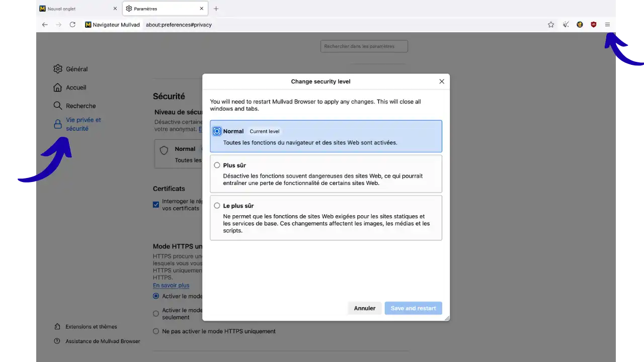Open the Général settings section
Viewport: 644px width, 362px height.
(x=75, y=69)
